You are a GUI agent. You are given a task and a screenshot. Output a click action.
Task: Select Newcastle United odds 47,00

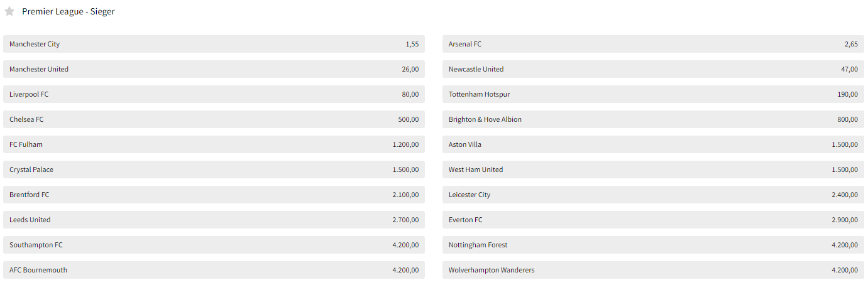[653, 69]
